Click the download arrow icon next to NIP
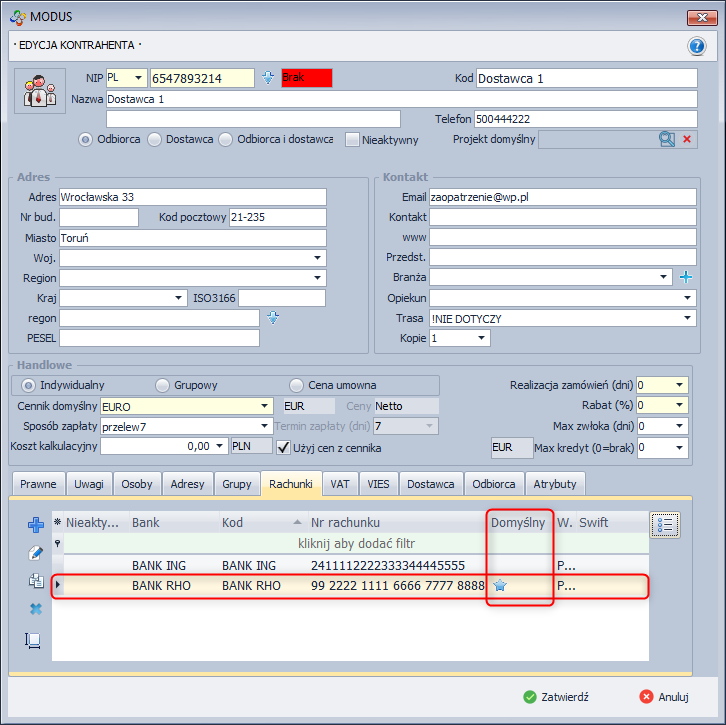This screenshot has height=725, width=726. point(268,78)
